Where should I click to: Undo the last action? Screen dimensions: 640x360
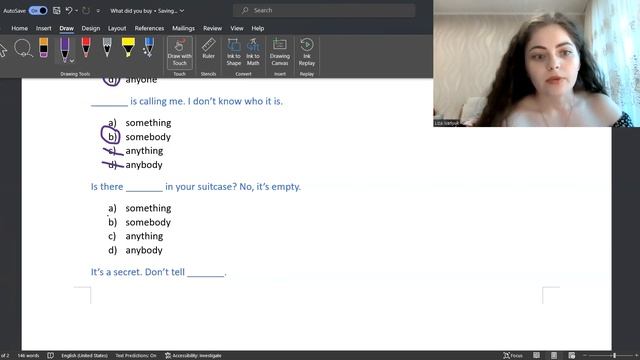coord(69,11)
